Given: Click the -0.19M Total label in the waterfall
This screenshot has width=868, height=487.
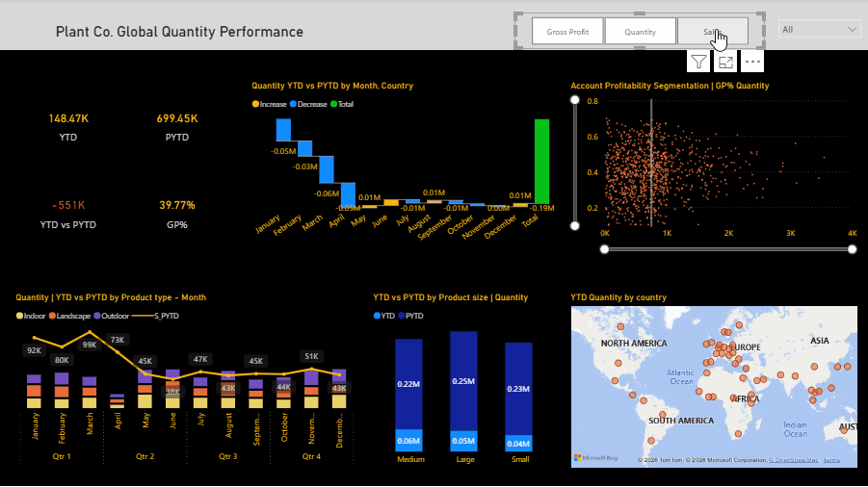Looking at the screenshot, I should coord(542,209).
